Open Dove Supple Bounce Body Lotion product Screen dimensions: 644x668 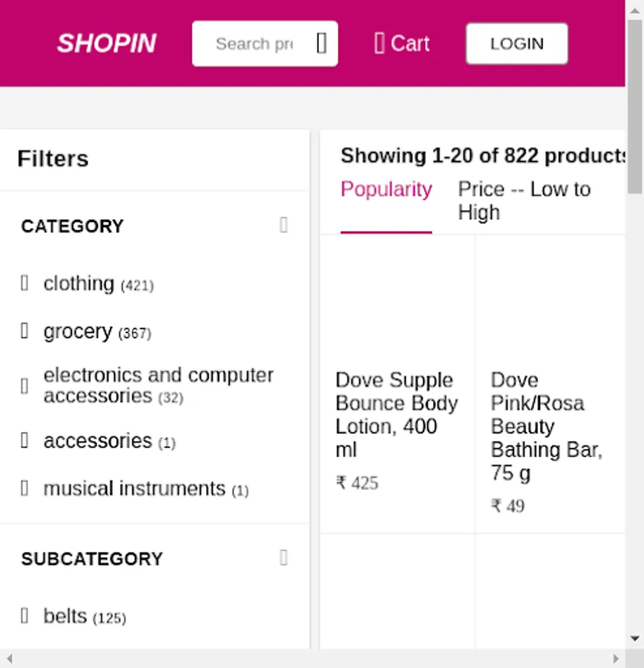396,414
